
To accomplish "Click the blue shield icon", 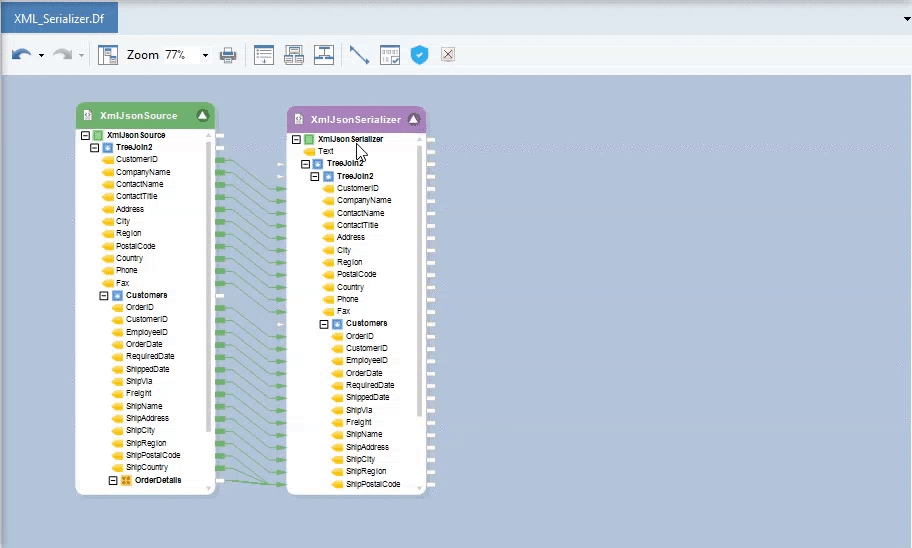I will pos(420,55).
